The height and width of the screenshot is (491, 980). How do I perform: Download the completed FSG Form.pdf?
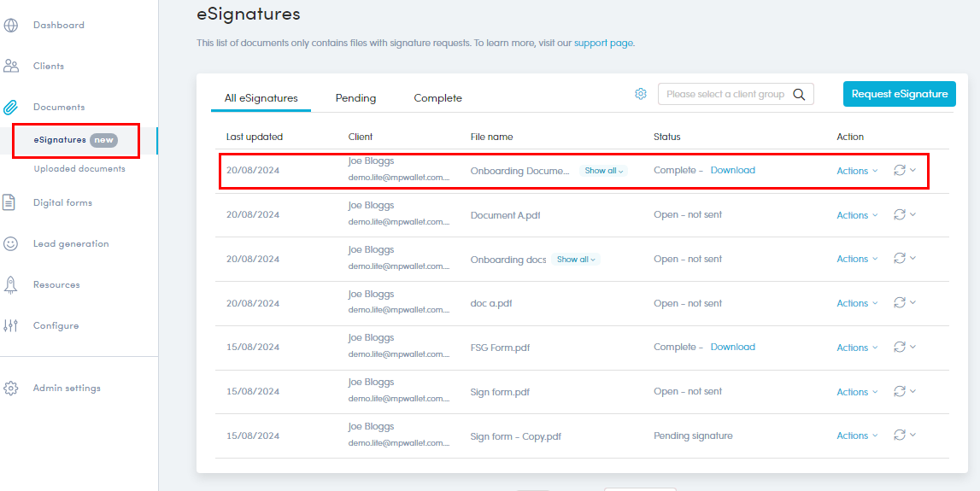[732, 347]
